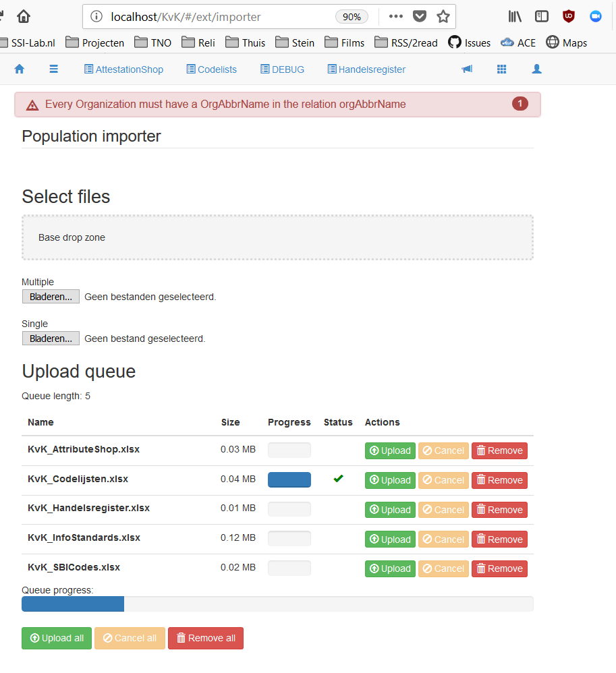The height and width of the screenshot is (673, 616).
Task: Cancel KvK_InfoStandards.xlsx upload
Action: pos(443,539)
